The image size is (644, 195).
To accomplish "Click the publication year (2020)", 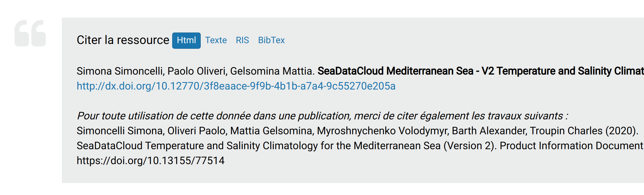I will coord(621,131).
